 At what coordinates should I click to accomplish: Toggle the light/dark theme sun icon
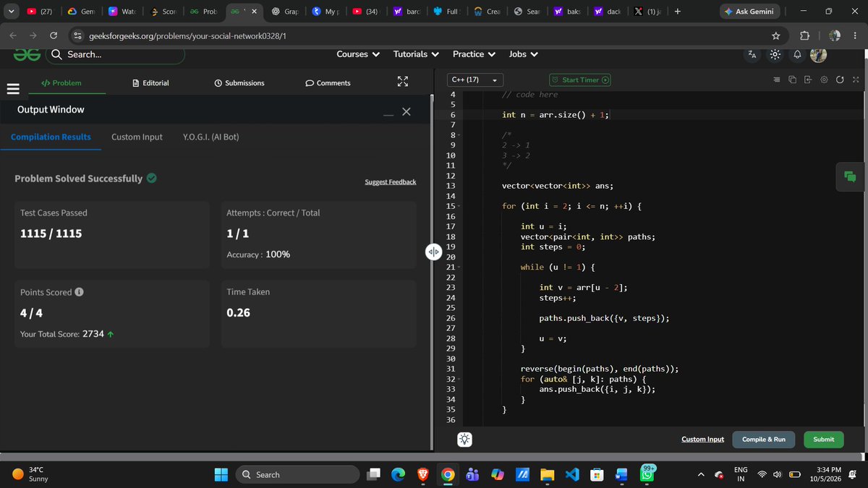pyautogui.click(x=775, y=55)
